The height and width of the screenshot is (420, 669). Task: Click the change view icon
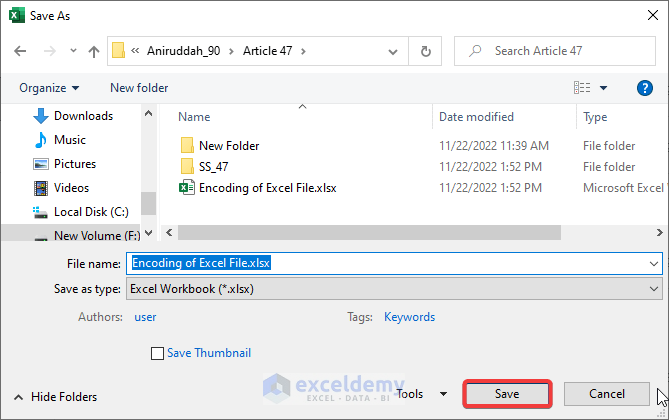583,88
